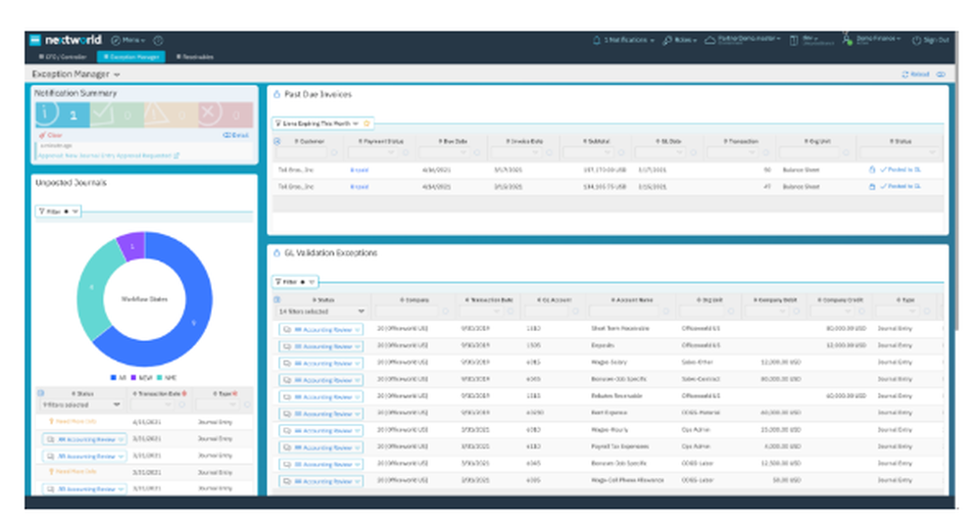The height and width of the screenshot is (524, 980).
Task: Open workflow button on Deposits row
Action: click(321, 346)
